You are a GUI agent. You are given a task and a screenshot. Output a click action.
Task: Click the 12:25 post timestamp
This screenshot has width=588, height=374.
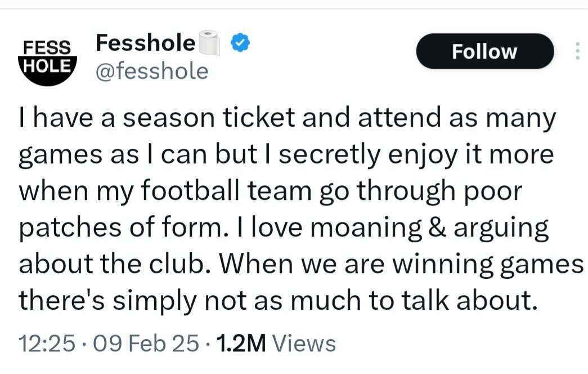click(47, 343)
